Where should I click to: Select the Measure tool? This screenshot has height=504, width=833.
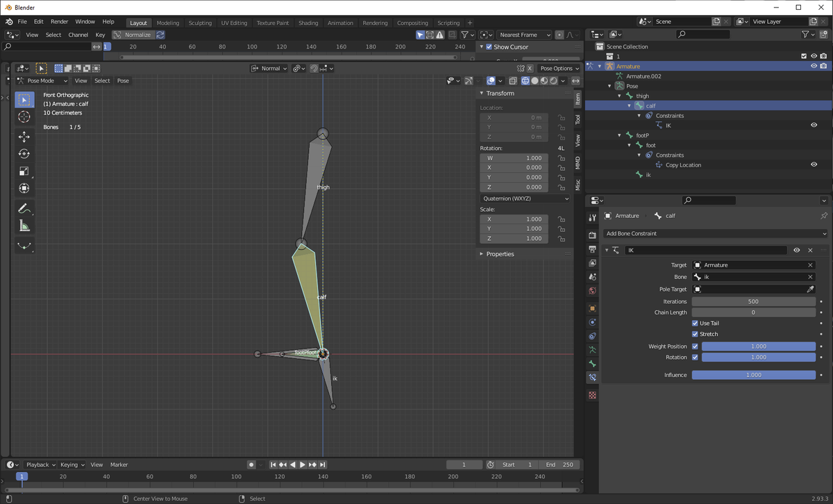click(24, 226)
